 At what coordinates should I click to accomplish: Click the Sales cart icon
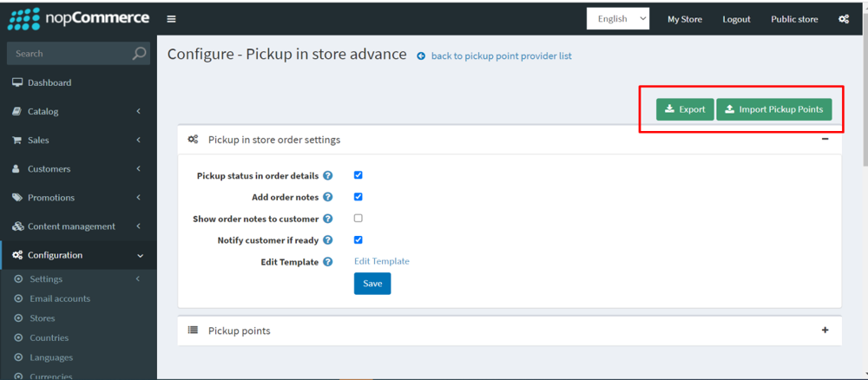(x=17, y=140)
